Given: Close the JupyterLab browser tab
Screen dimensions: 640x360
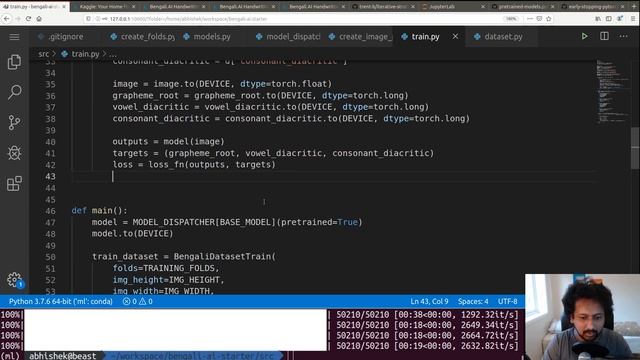Looking at the screenshot, I should (x=483, y=7).
